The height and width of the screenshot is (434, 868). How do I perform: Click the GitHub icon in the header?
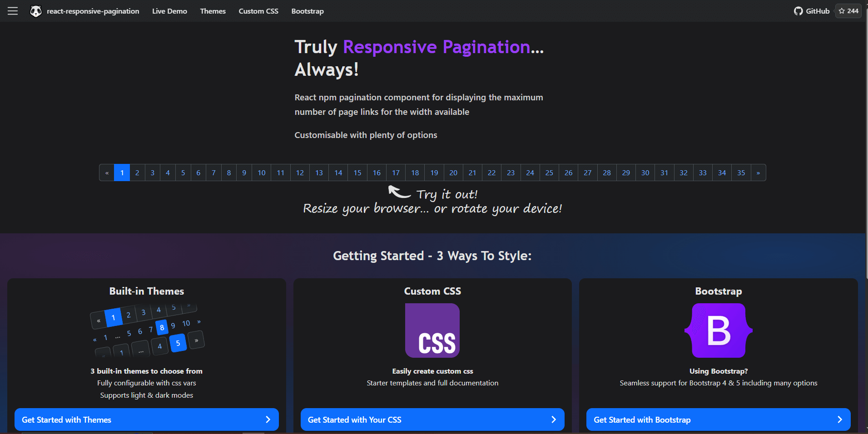click(798, 10)
